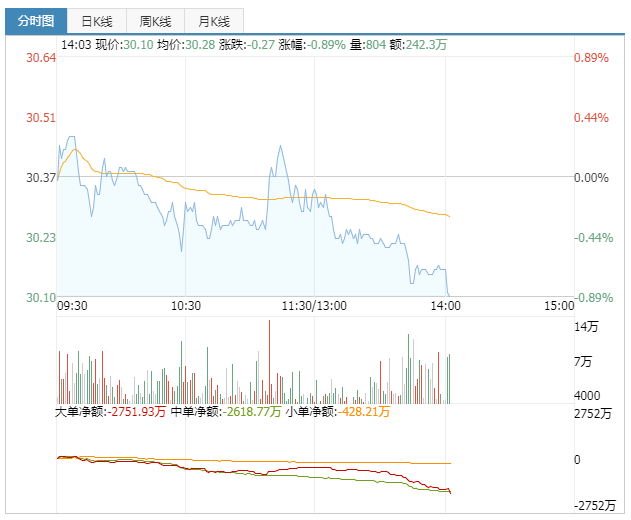Image resolution: width=631 pixels, height=520 pixels.
Task: Select the 11:30/13:00 time marker
Action: 315,306
